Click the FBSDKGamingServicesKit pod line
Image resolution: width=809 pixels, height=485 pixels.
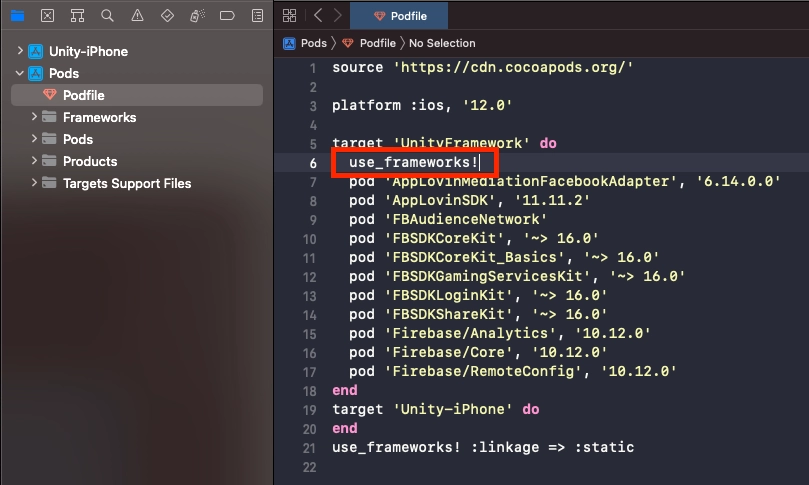pyautogui.click(x=516, y=277)
